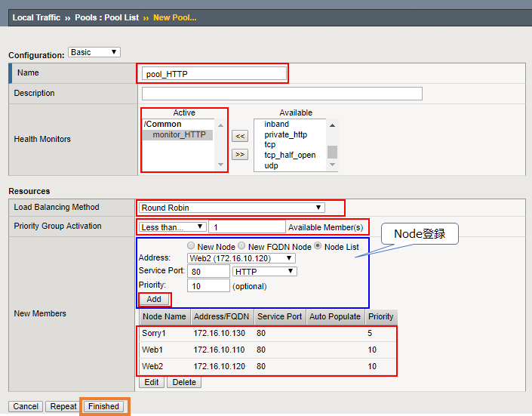This screenshot has height=416, width=532.
Task: Select Web1 member row
Action: click(x=267, y=350)
